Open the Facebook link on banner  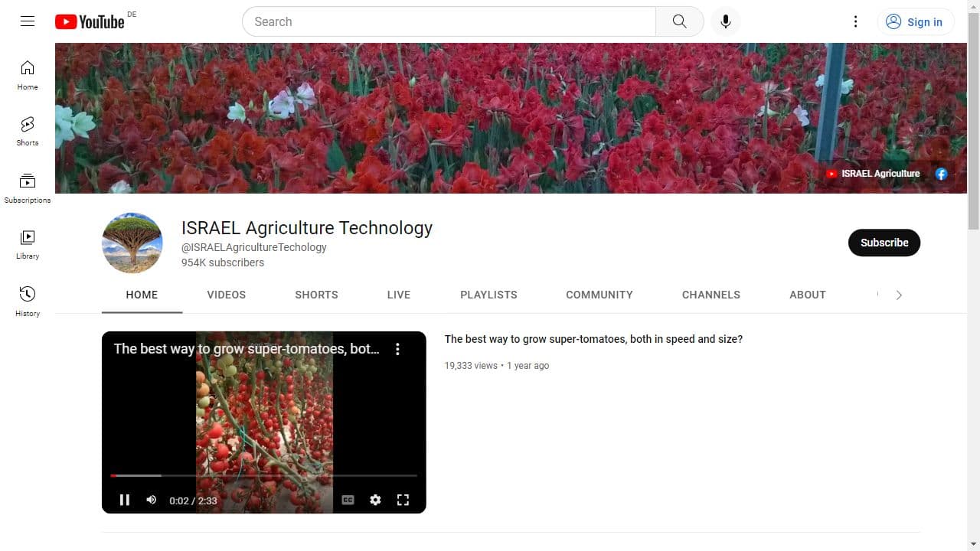click(x=941, y=174)
